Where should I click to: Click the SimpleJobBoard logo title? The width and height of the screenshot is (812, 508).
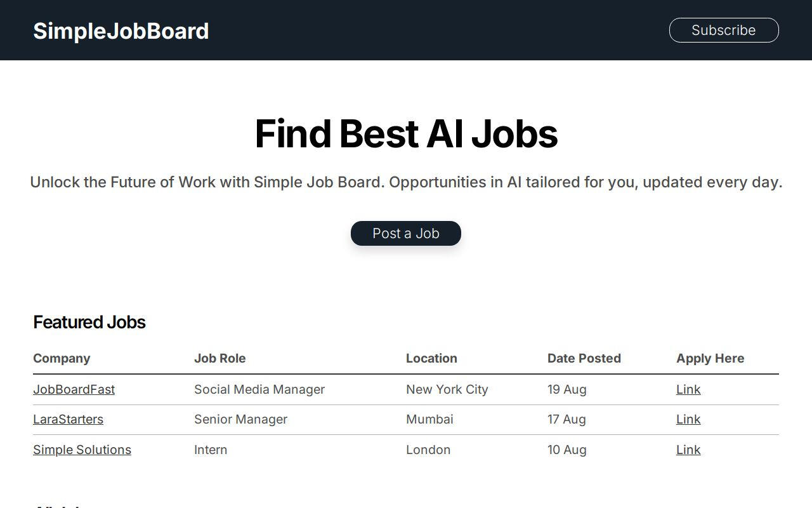[x=121, y=30]
